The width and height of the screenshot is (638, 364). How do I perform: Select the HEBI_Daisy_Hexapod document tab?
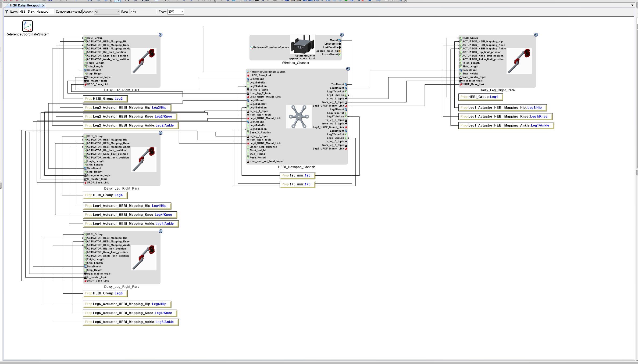24,5
